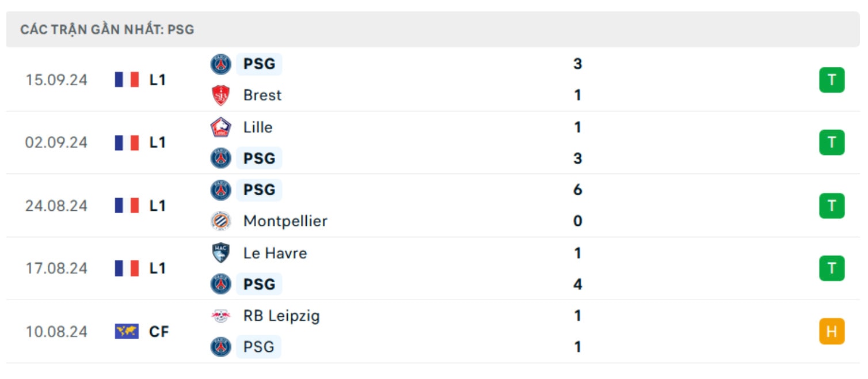Click the 10.08.24 match date

click(x=56, y=331)
